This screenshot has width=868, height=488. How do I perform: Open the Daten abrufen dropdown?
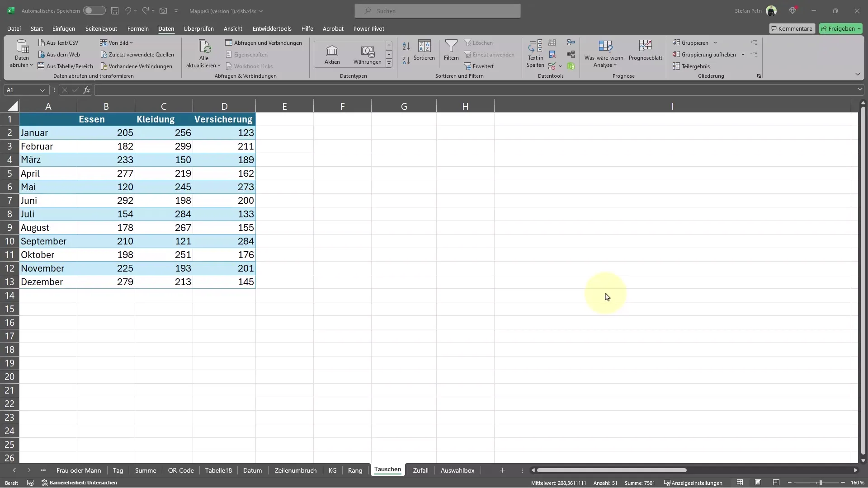(22, 54)
